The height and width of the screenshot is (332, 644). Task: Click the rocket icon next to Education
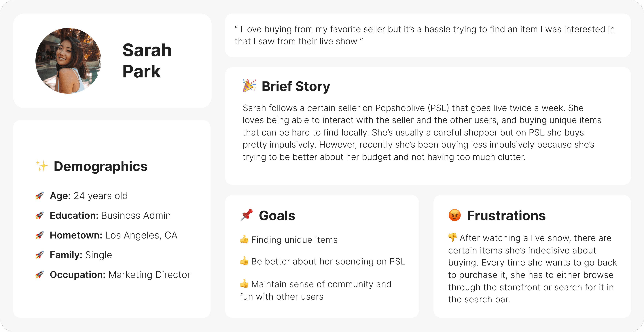coord(39,215)
